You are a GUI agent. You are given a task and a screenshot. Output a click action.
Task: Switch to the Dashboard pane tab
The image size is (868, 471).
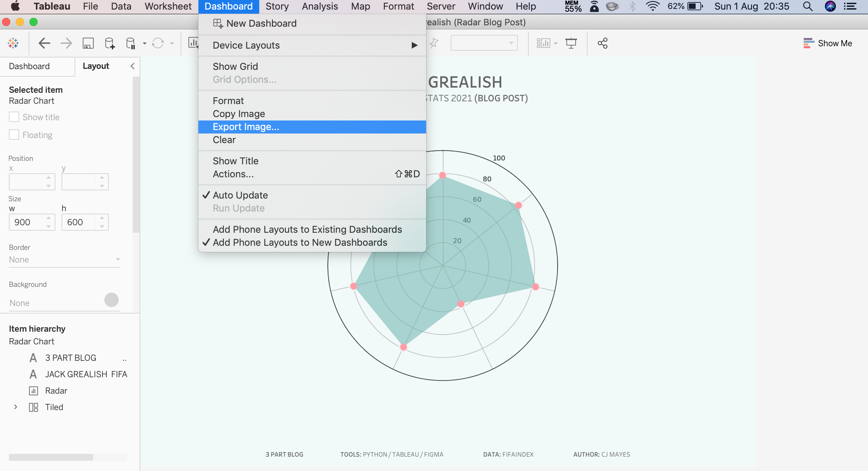[29, 66]
